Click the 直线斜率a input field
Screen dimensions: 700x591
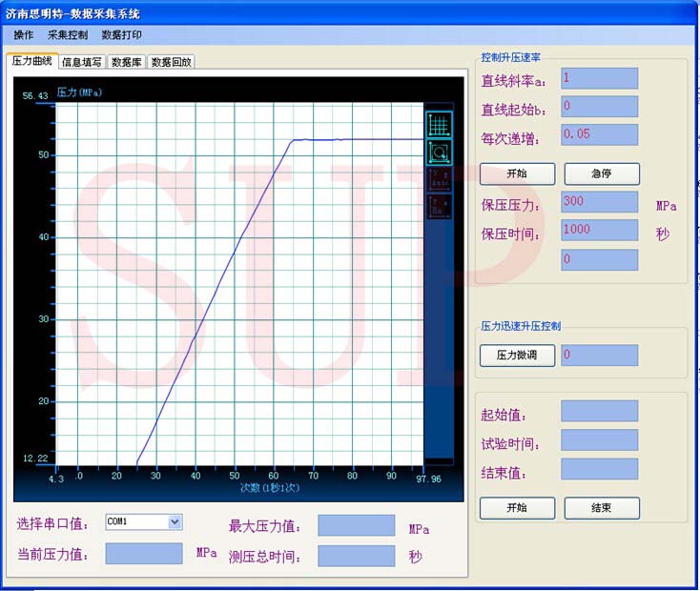coord(599,78)
